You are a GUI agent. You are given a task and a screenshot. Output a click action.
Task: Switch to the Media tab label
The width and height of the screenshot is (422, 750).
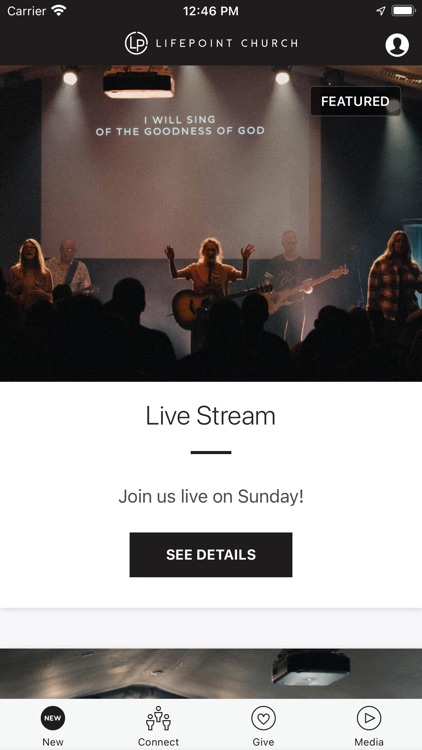point(369,742)
